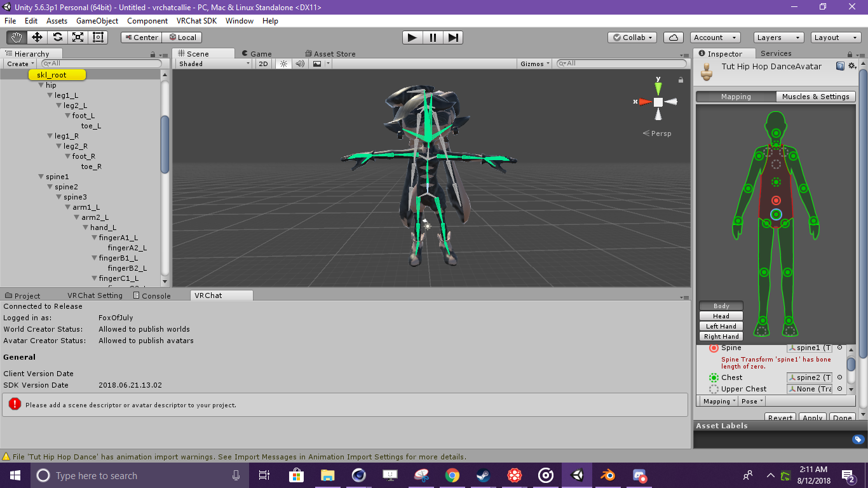Switch to the Asset Store tab
Screen dimensions: 868x488
click(x=330, y=54)
